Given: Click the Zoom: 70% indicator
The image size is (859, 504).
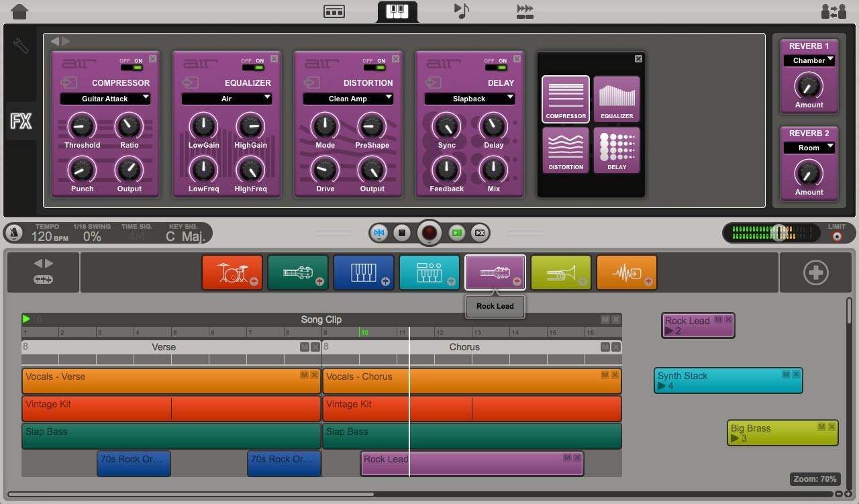Looking at the screenshot, I should click(815, 479).
